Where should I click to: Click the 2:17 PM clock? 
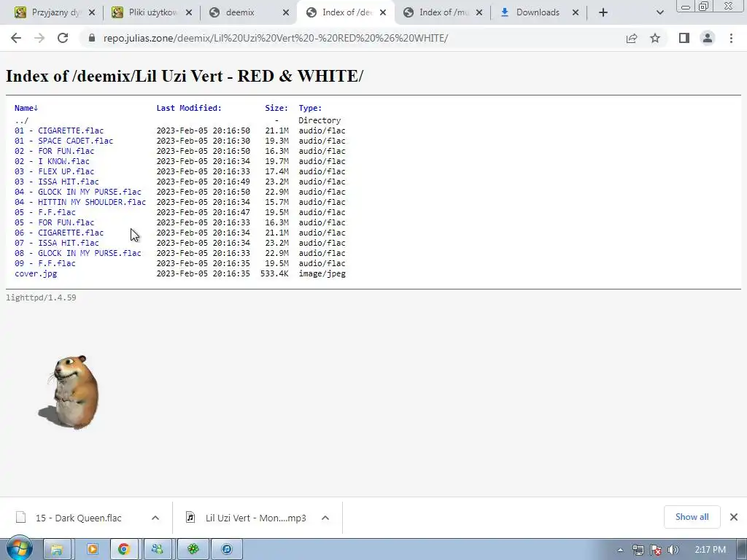coord(710,550)
